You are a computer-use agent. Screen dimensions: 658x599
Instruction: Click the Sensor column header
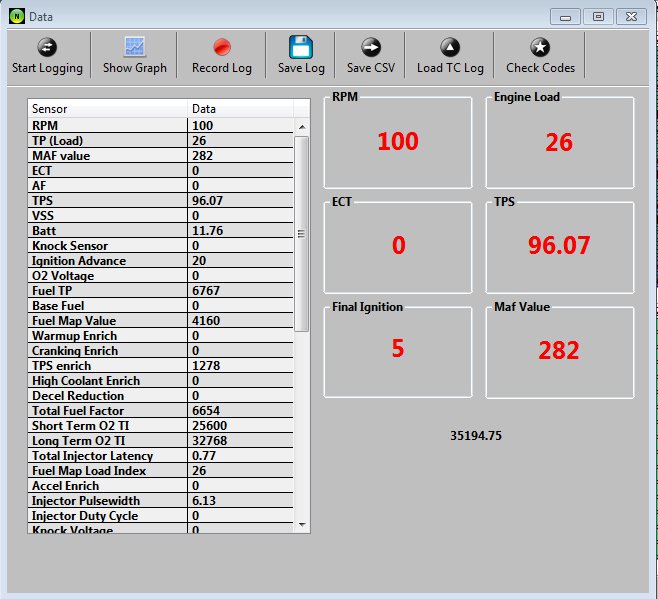coord(108,108)
